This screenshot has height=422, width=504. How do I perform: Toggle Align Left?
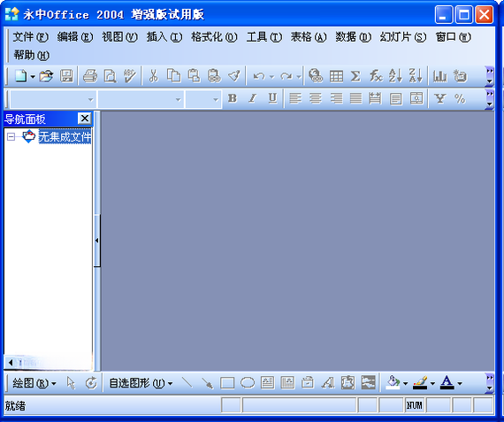coord(295,98)
